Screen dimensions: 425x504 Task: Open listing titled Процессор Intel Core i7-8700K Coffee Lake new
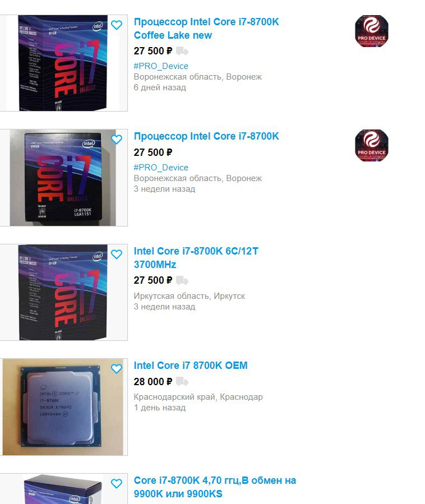(206, 29)
